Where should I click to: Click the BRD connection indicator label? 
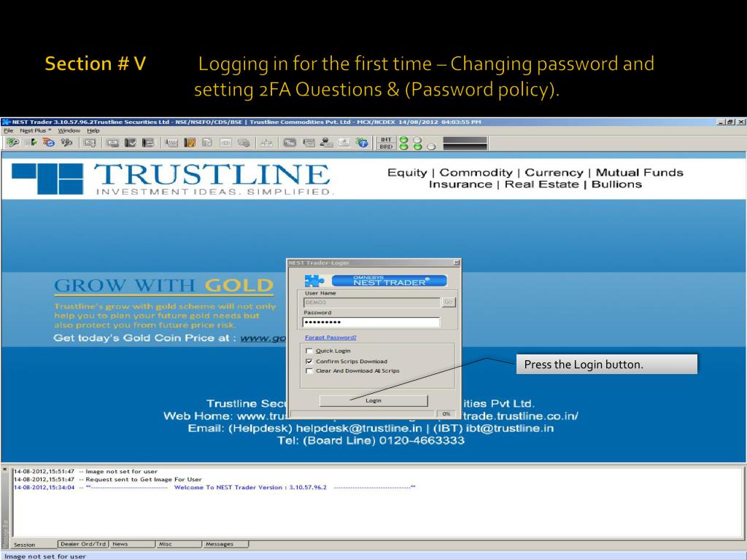pos(386,147)
